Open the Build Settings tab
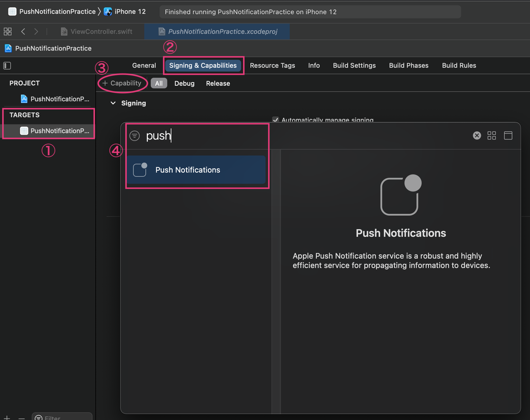 [354, 66]
